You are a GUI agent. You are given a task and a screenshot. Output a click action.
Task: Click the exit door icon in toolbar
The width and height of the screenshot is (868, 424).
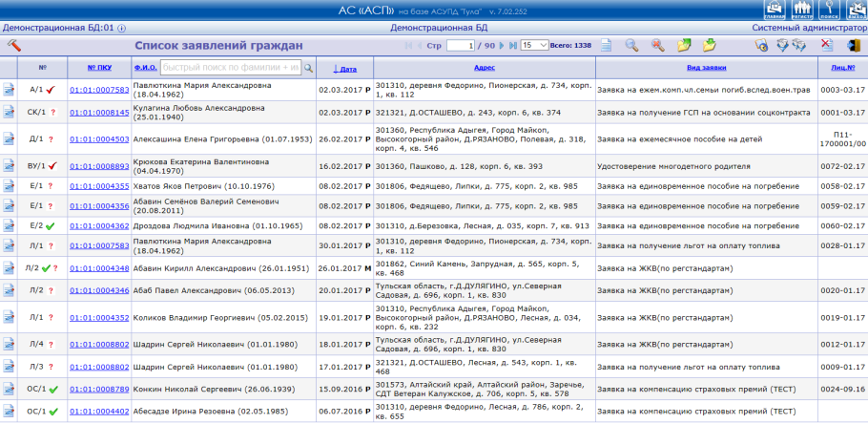tap(853, 45)
